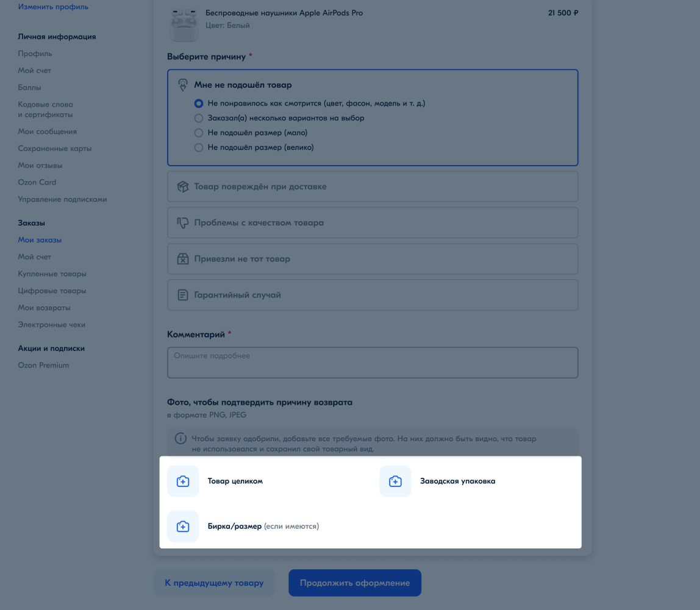This screenshot has width=700, height=610.
Task: Expand Привезли не тот товар reason
Action: (x=373, y=259)
